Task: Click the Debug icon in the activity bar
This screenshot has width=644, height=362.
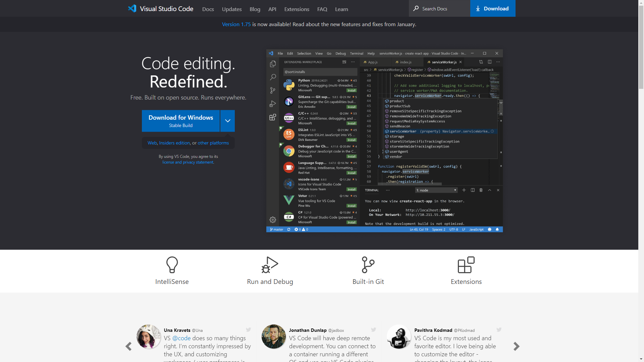Action: (x=273, y=104)
